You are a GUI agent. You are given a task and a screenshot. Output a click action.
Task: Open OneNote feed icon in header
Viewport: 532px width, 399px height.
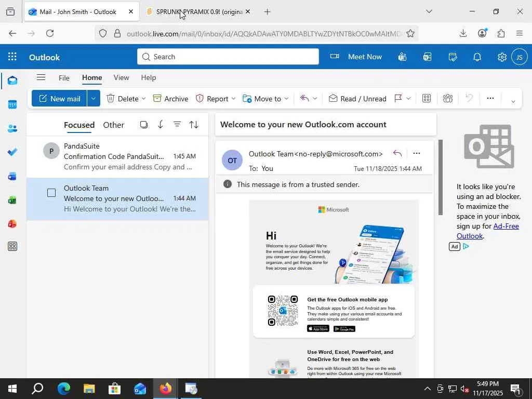click(x=427, y=57)
